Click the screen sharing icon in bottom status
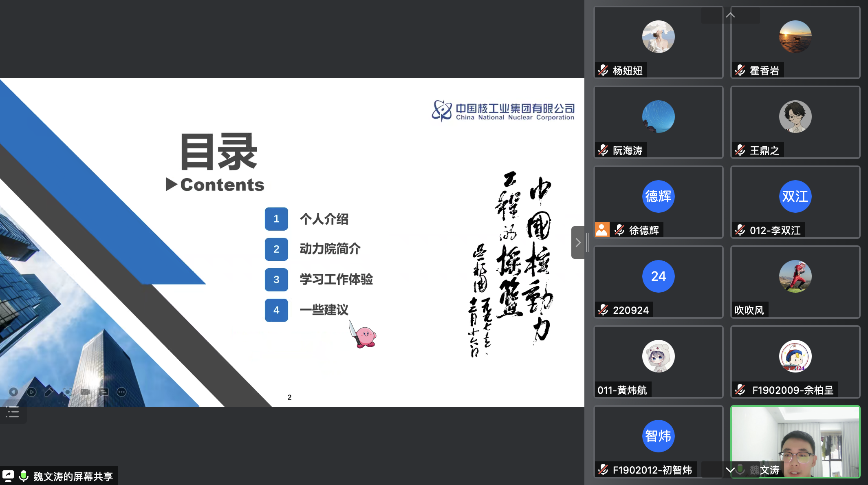868x485 pixels. coord(9,476)
